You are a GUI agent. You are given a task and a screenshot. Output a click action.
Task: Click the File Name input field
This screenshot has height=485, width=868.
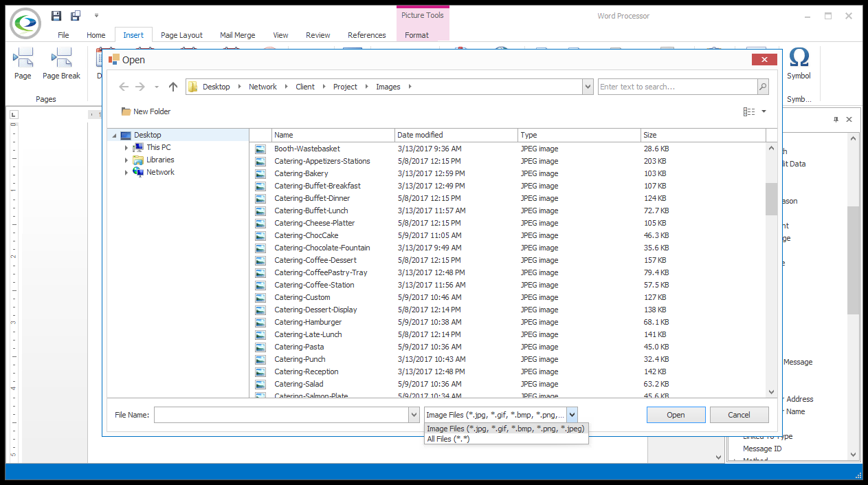point(281,415)
